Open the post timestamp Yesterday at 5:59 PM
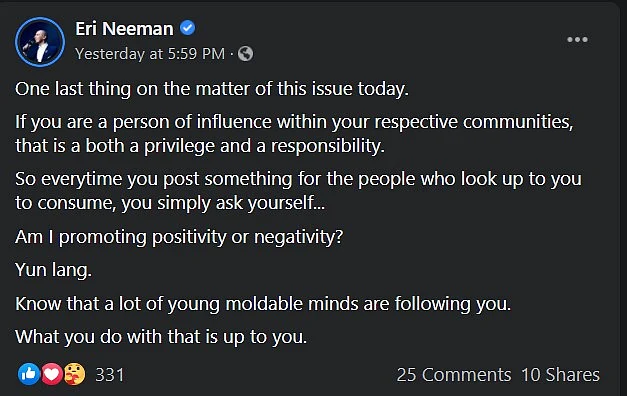The height and width of the screenshot is (396, 627). click(150, 54)
